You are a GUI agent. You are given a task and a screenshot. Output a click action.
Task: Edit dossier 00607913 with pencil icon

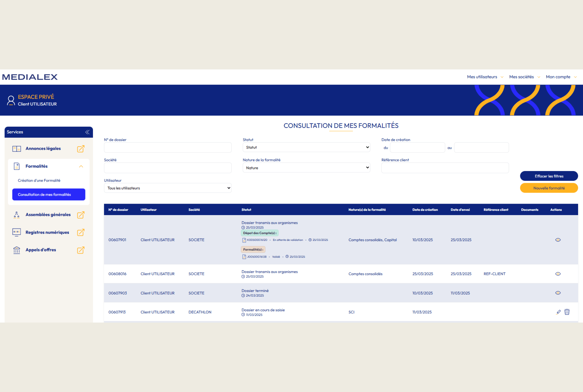[x=558, y=312]
